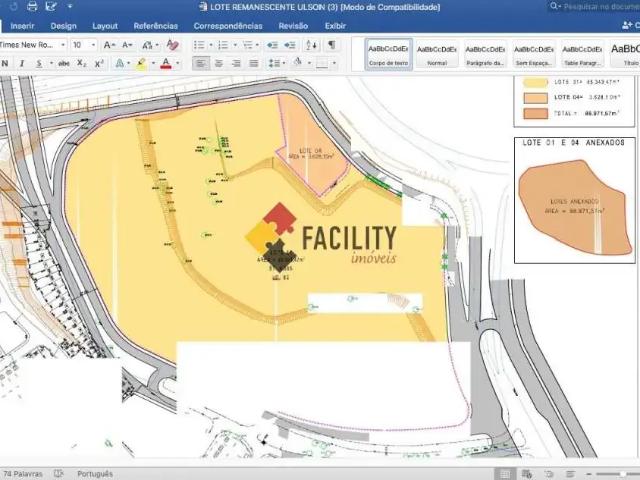Toggle superscript X2 formatting
This screenshot has height=480, width=640.
(x=99, y=63)
